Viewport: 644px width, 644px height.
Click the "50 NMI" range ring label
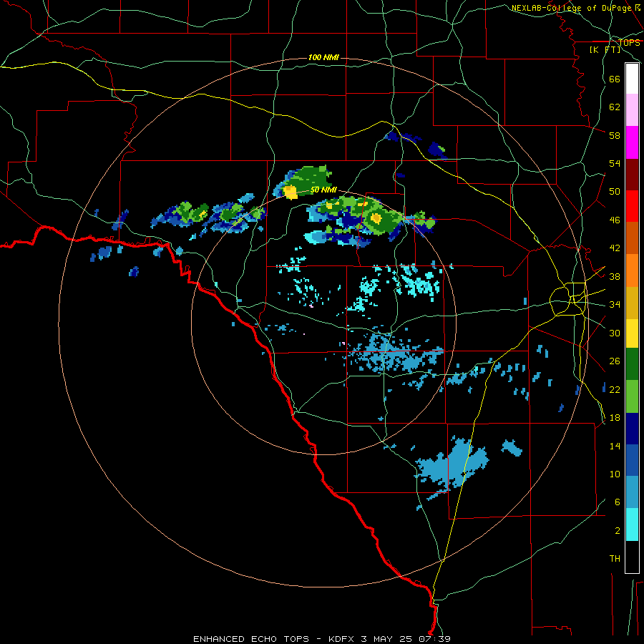click(x=323, y=190)
